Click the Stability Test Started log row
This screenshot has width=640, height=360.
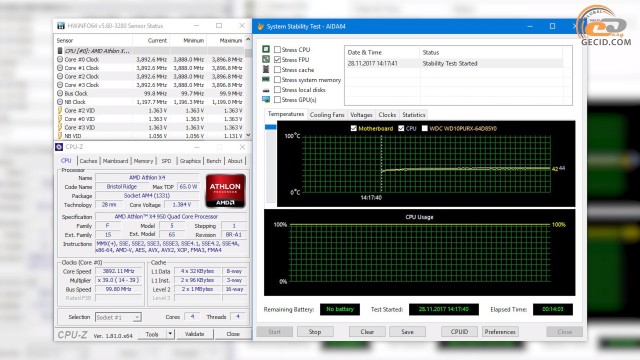point(454,63)
